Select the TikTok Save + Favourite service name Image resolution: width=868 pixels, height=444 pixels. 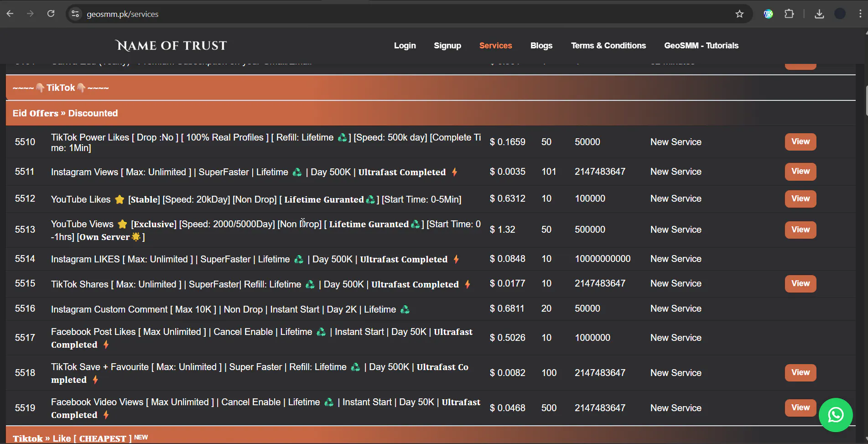point(260,373)
